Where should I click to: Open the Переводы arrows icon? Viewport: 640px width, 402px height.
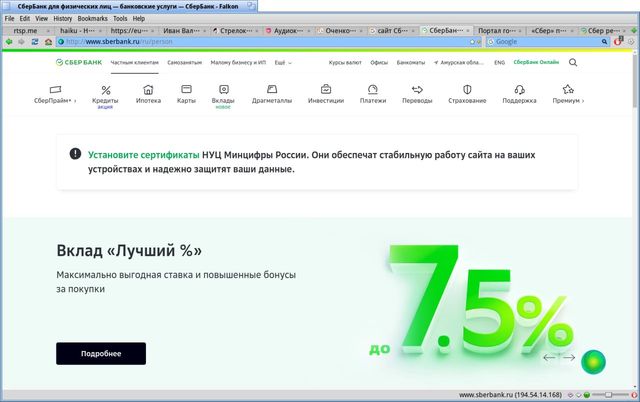[x=417, y=89]
